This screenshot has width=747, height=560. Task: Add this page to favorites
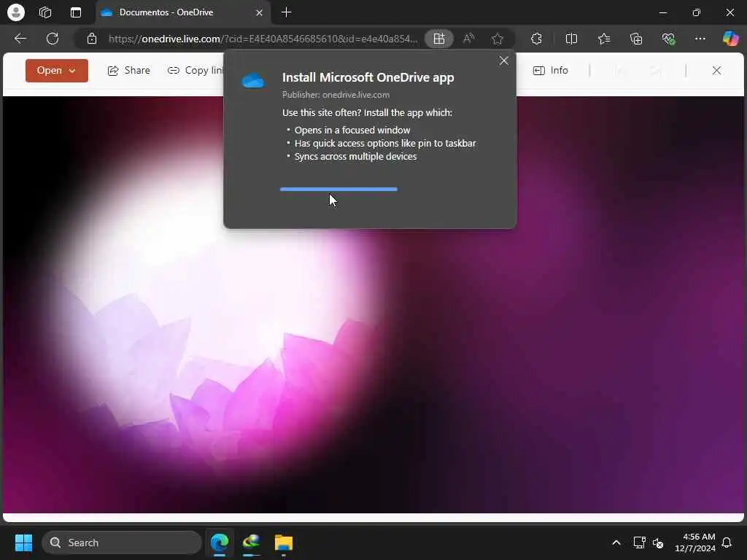[x=498, y=39]
